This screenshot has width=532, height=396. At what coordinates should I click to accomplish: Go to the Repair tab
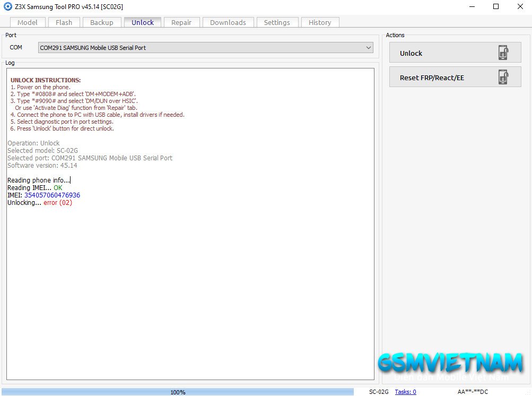point(181,22)
